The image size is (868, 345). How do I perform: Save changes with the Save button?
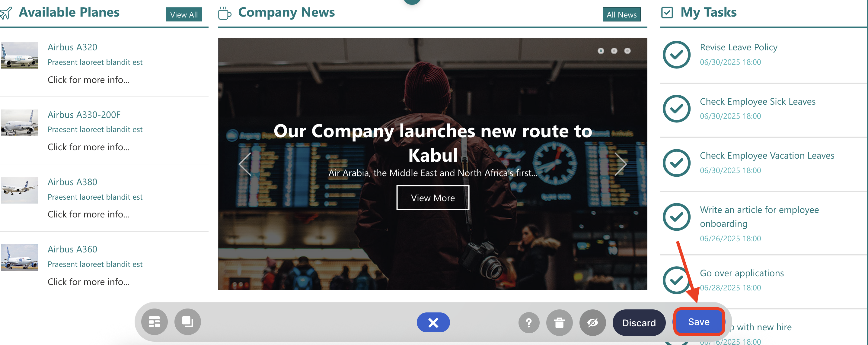click(699, 322)
